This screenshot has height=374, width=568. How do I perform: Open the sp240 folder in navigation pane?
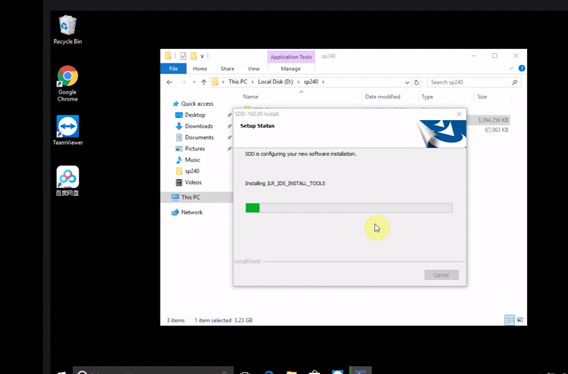pyautogui.click(x=187, y=171)
